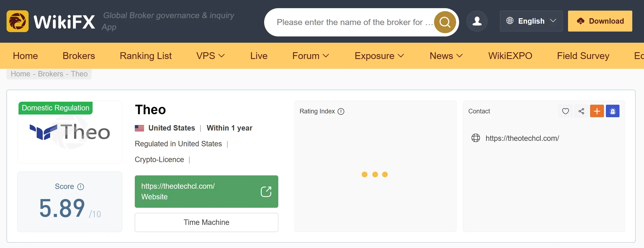Open the WikiEXPO navigation item
Viewport: 644px width, 248px height.
coord(510,56)
